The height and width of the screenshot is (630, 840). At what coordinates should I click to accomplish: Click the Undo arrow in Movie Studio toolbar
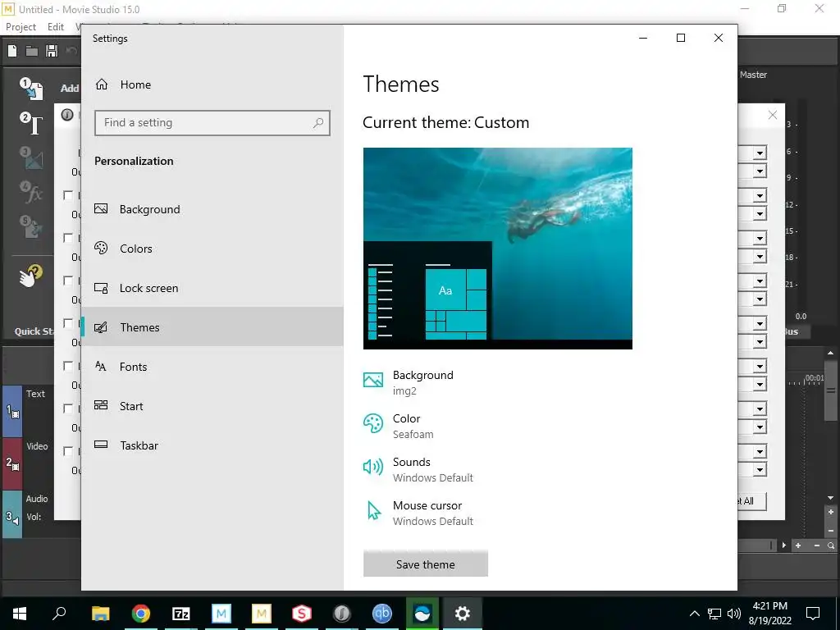71,51
